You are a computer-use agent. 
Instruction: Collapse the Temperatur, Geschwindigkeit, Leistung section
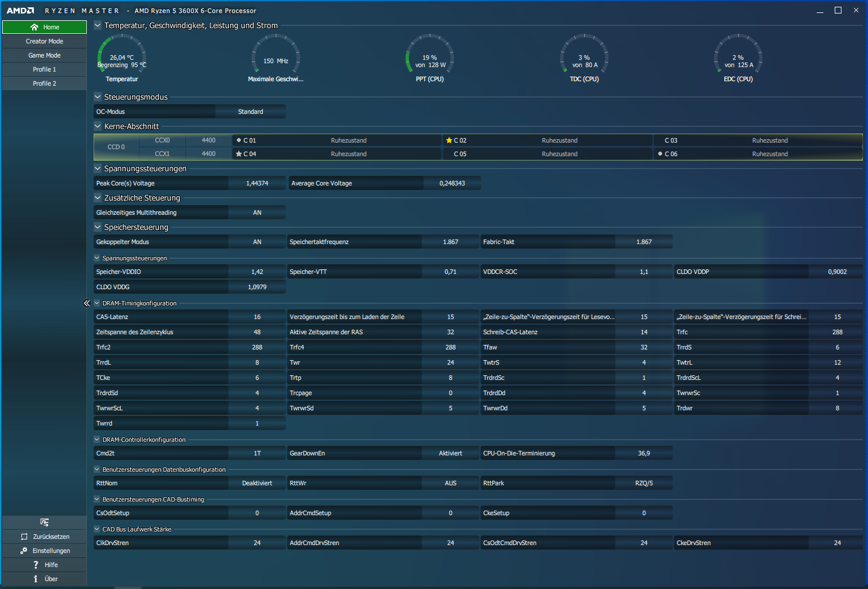98,25
